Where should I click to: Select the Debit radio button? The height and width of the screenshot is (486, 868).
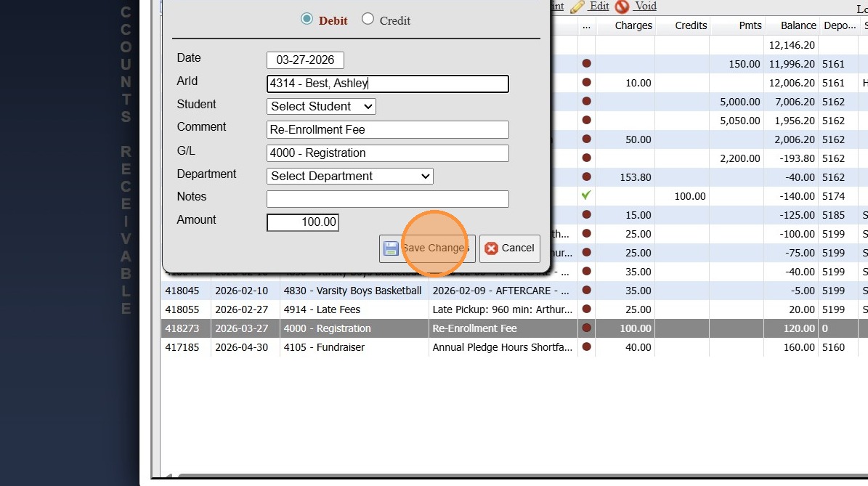pyautogui.click(x=306, y=19)
